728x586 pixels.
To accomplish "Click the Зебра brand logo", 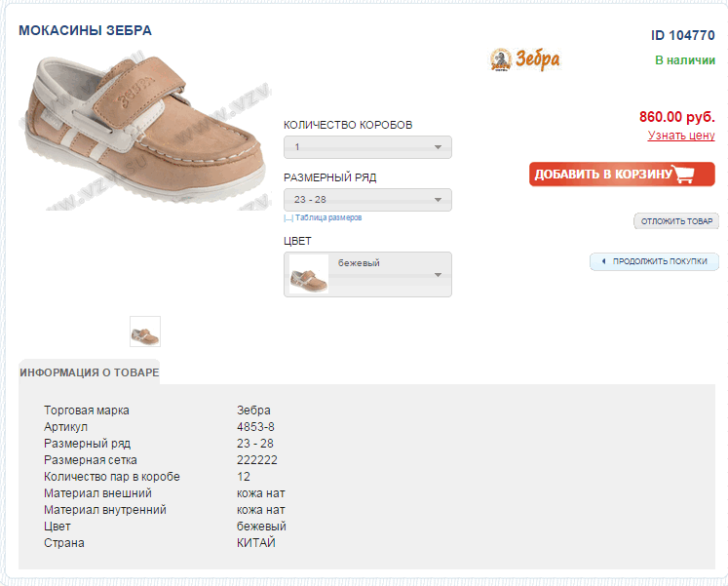I will [x=524, y=60].
